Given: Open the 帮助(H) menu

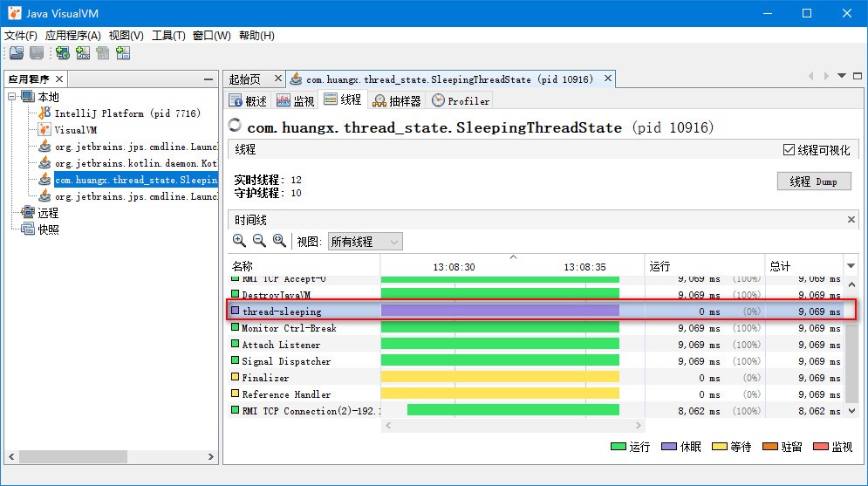Looking at the screenshot, I should pyautogui.click(x=256, y=36).
